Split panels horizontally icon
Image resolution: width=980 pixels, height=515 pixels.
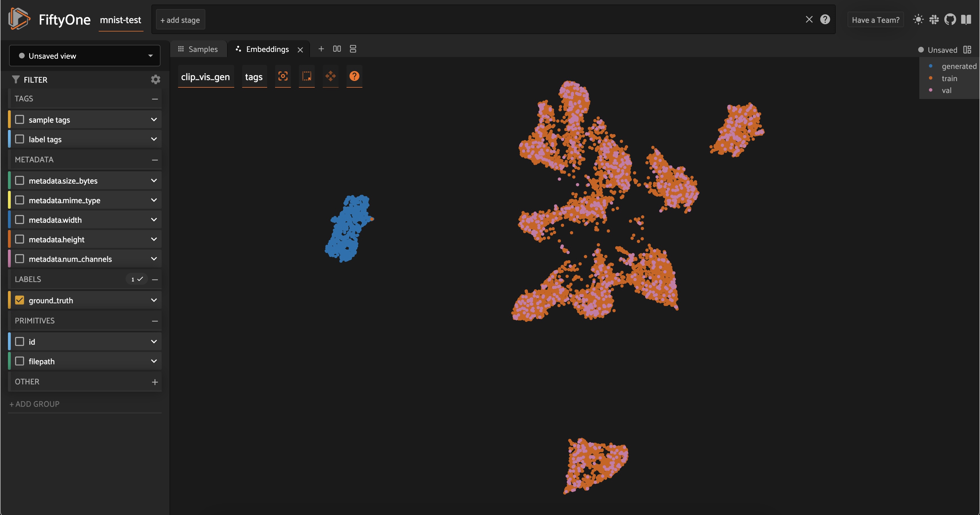pyautogui.click(x=337, y=49)
